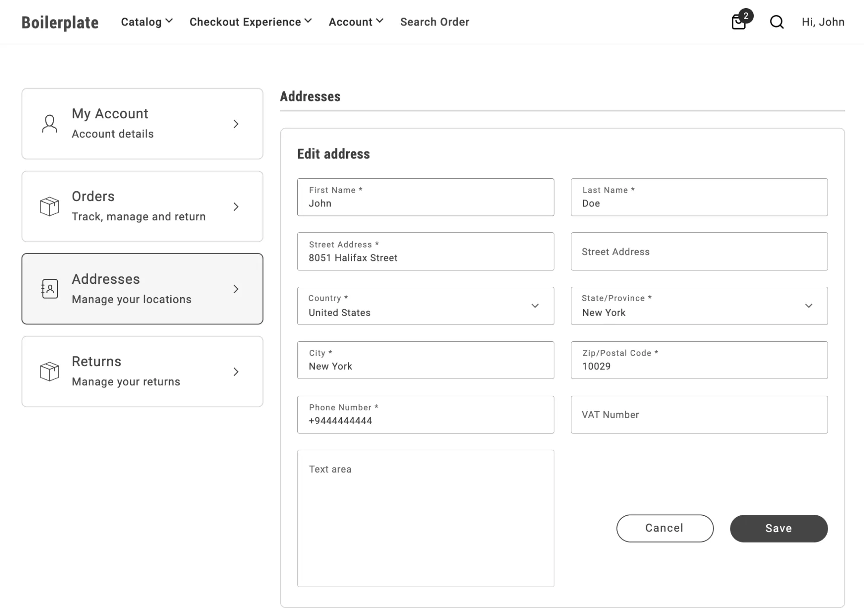Click the My Account profile icon
Image resolution: width=864 pixels, height=616 pixels.
(50, 123)
